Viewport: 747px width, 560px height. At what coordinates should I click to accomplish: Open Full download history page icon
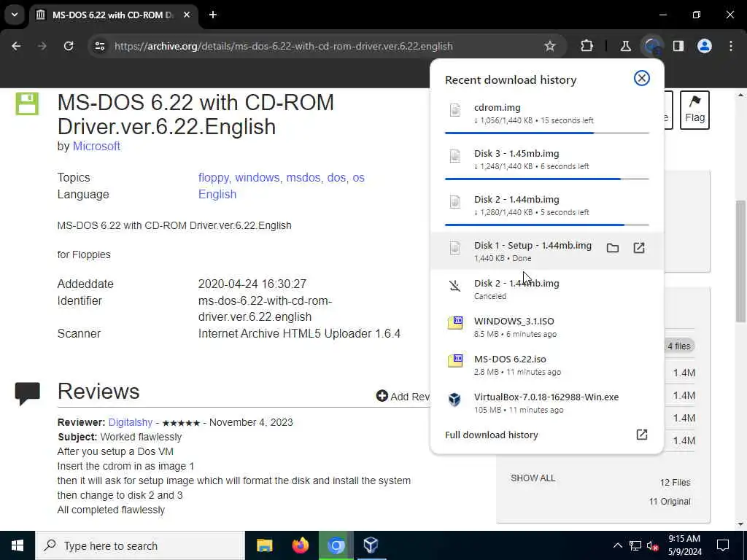(642, 435)
